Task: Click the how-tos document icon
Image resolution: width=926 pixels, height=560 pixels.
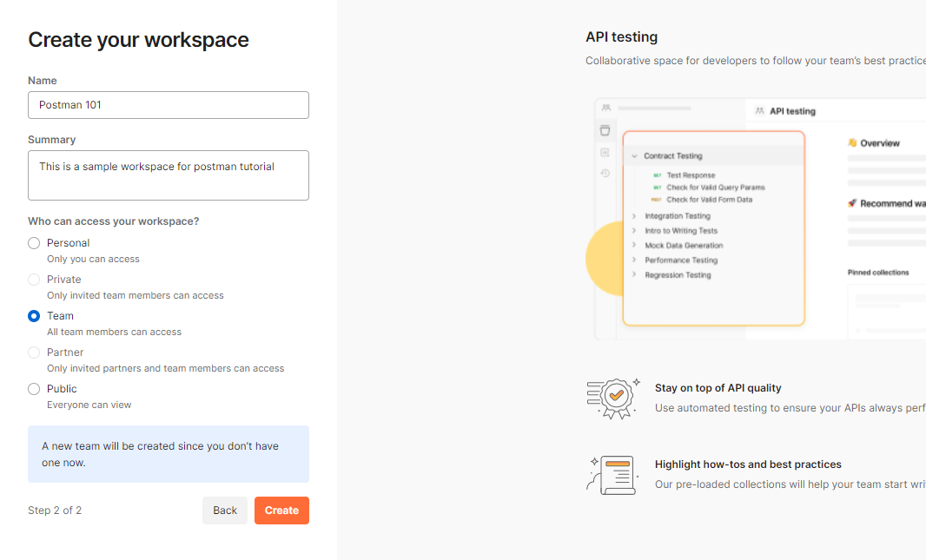Action: click(x=612, y=474)
